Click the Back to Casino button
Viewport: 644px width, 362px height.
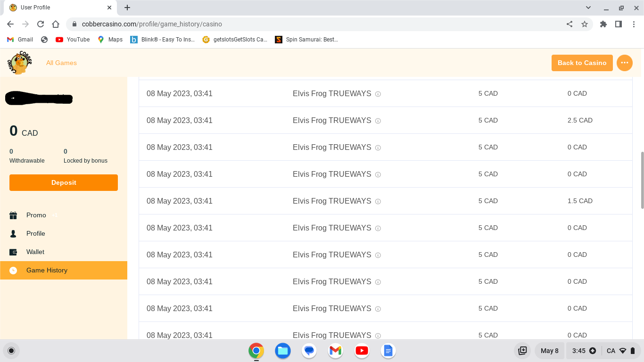click(582, 63)
